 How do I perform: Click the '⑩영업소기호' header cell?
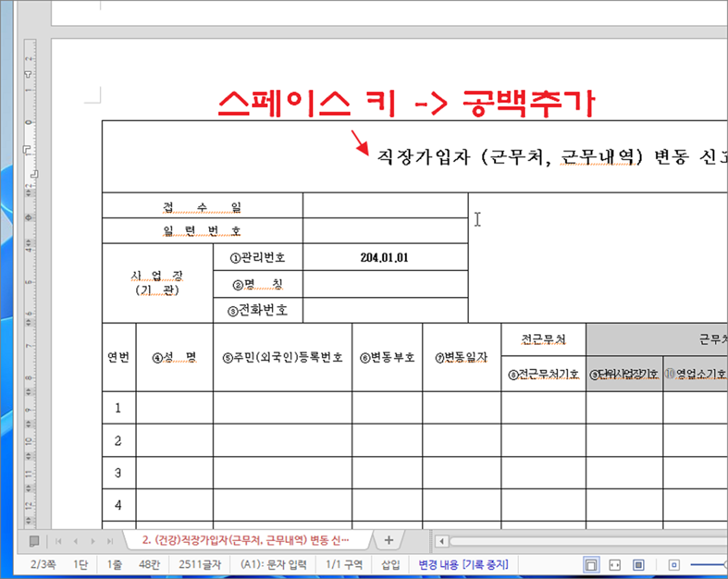click(x=695, y=374)
